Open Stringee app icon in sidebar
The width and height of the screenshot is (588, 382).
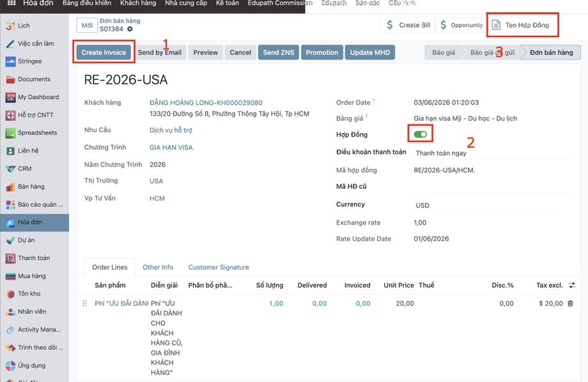(x=10, y=61)
